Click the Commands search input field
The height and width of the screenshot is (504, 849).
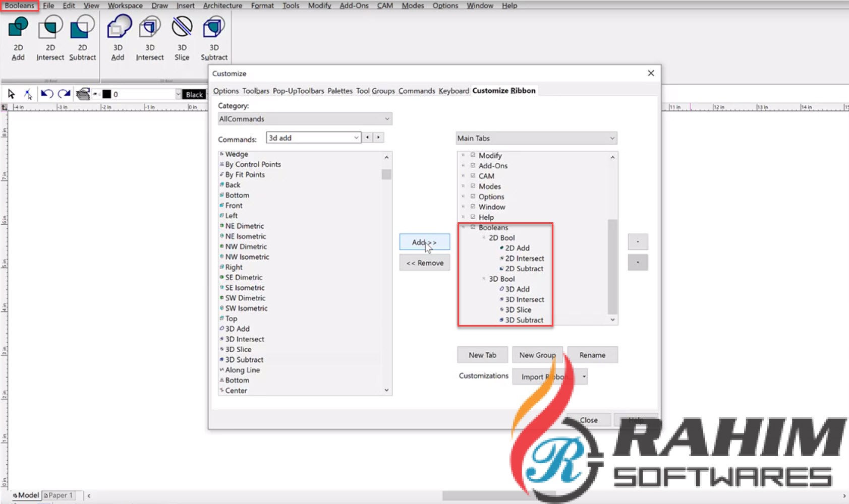click(309, 138)
